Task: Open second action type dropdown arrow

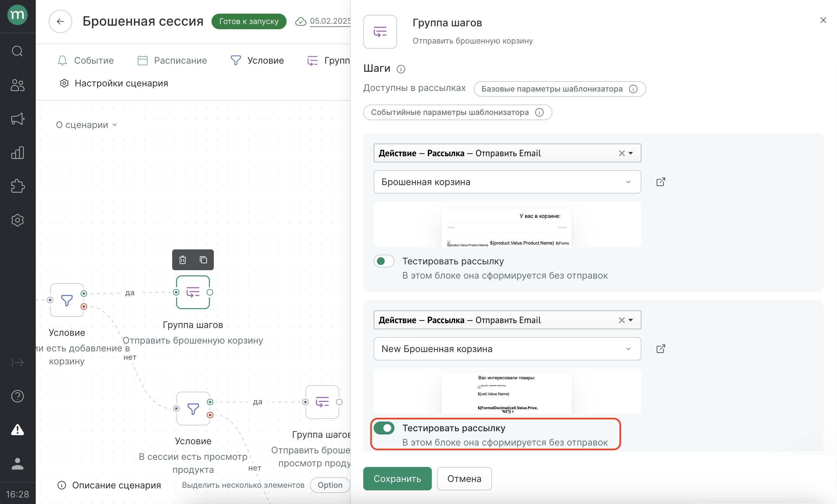Action: [631, 321]
